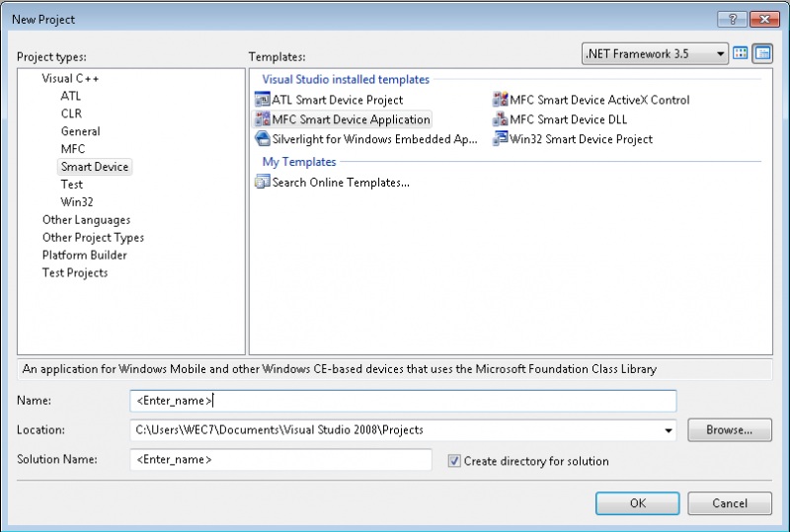Screen dimensions: 790x532
Task: Select 'MFC Smart Device Application' template text
Action: pyautogui.click(x=352, y=119)
